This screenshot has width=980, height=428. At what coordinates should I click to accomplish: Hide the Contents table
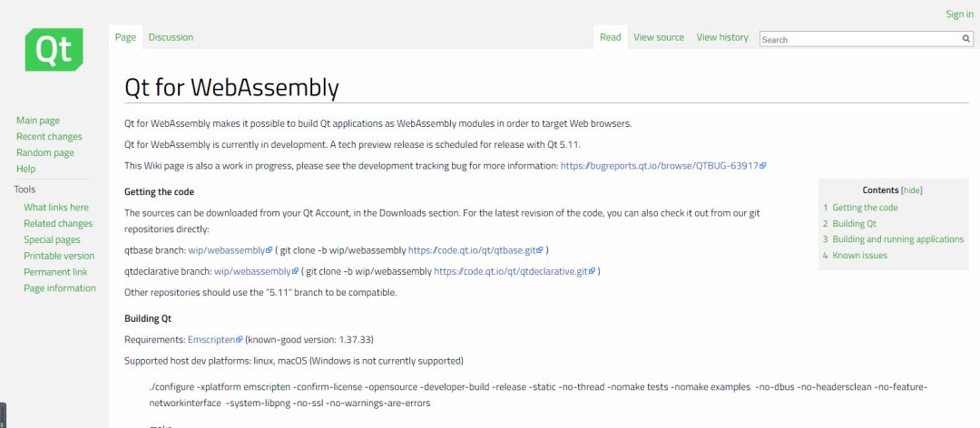(x=911, y=190)
